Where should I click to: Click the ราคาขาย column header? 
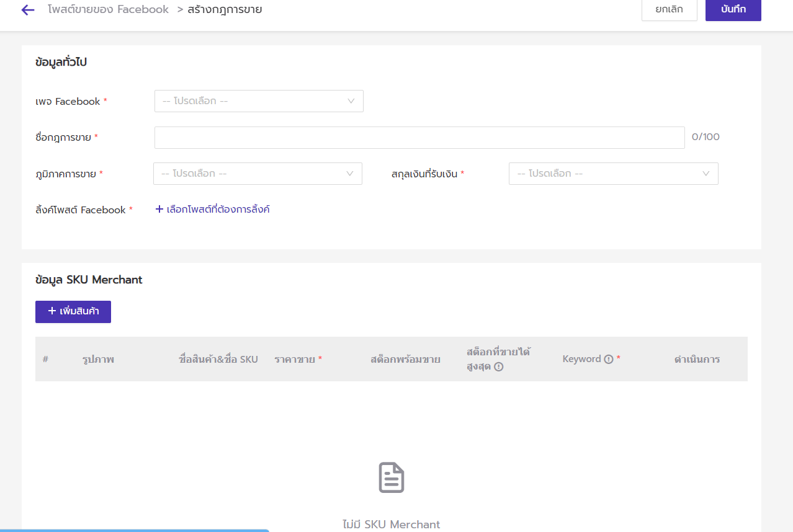point(295,359)
